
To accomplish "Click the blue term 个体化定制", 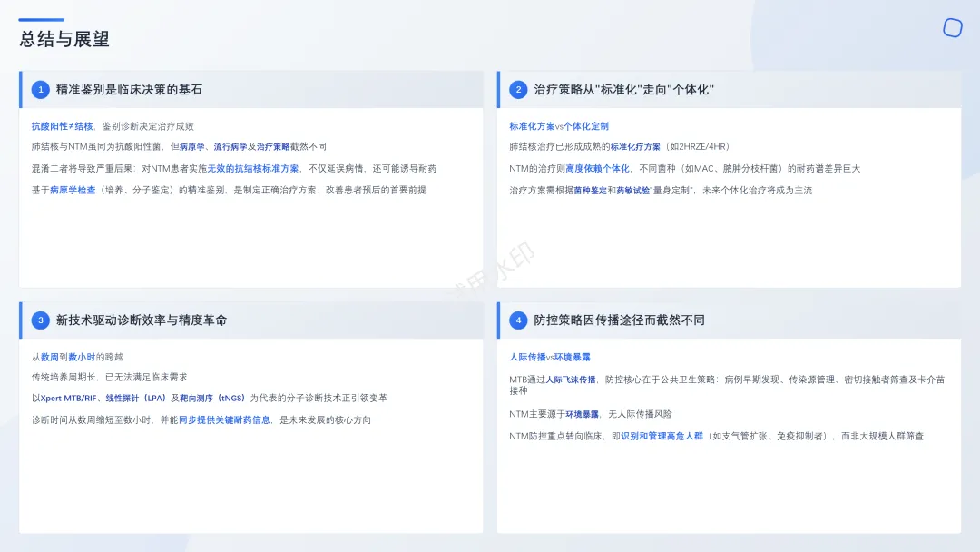I will (585, 126).
